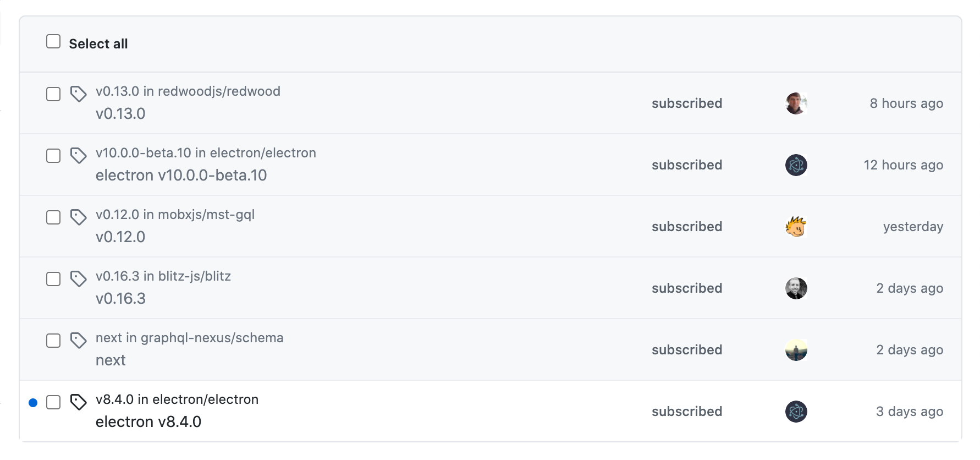Click the avatar on the graphql-nexus/schema row
The width and height of the screenshot is (980, 460).
[796, 350]
